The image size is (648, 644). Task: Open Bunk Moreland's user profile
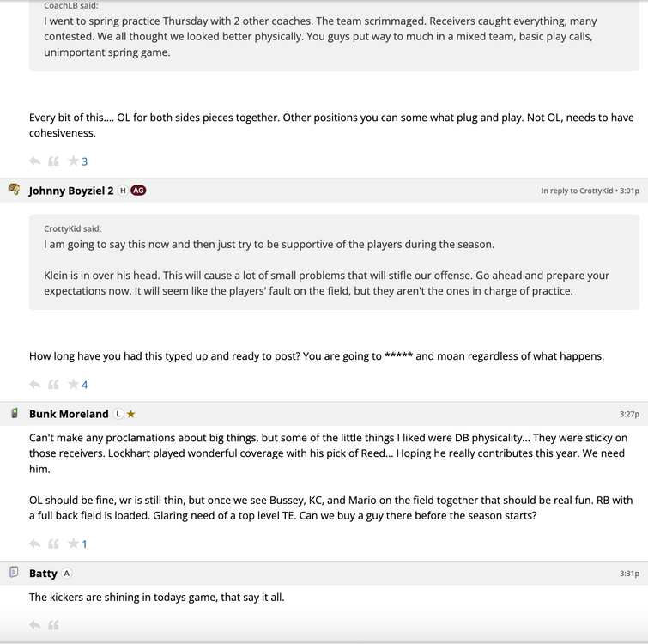coord(69,414)
